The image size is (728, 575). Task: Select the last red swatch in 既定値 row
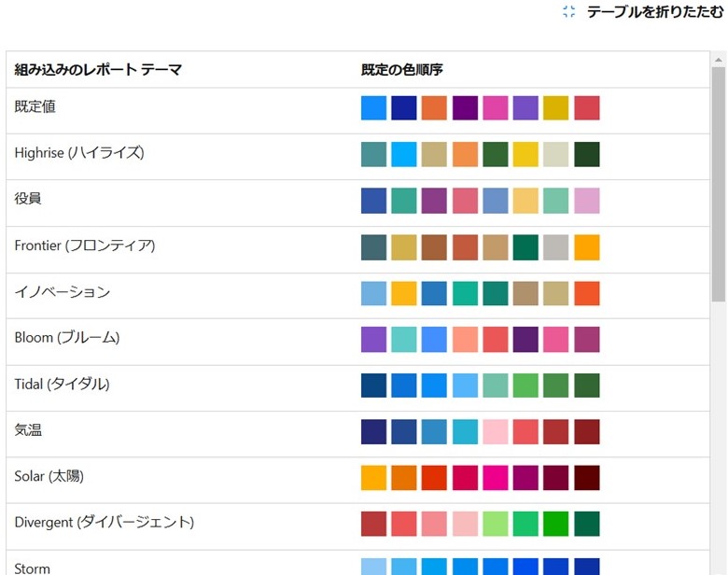[x=587, y=107]
